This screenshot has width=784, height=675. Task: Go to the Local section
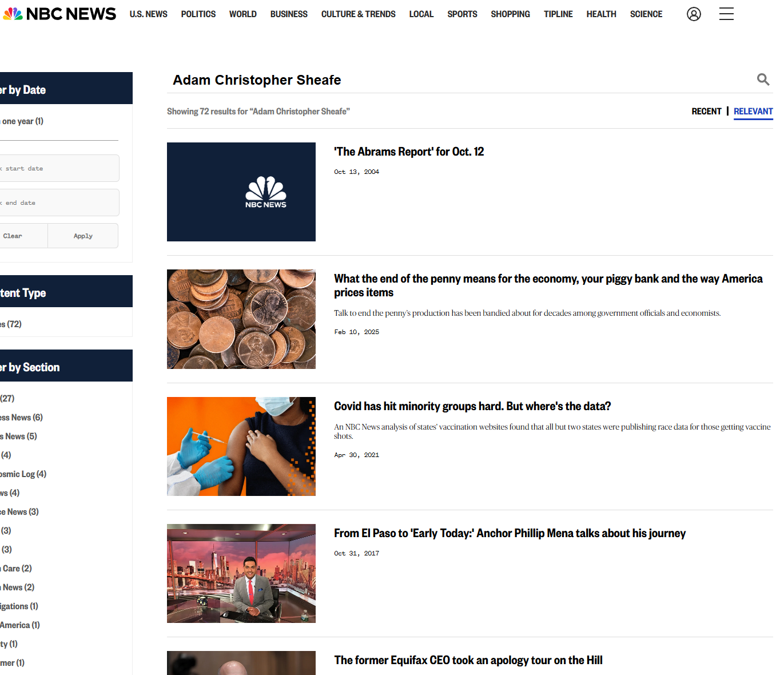tap(421, 14)
